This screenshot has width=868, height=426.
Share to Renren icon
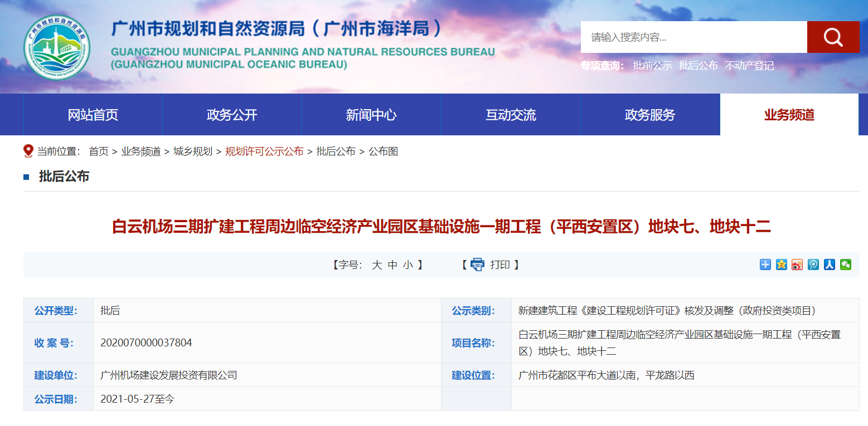[x=830, y=265]
